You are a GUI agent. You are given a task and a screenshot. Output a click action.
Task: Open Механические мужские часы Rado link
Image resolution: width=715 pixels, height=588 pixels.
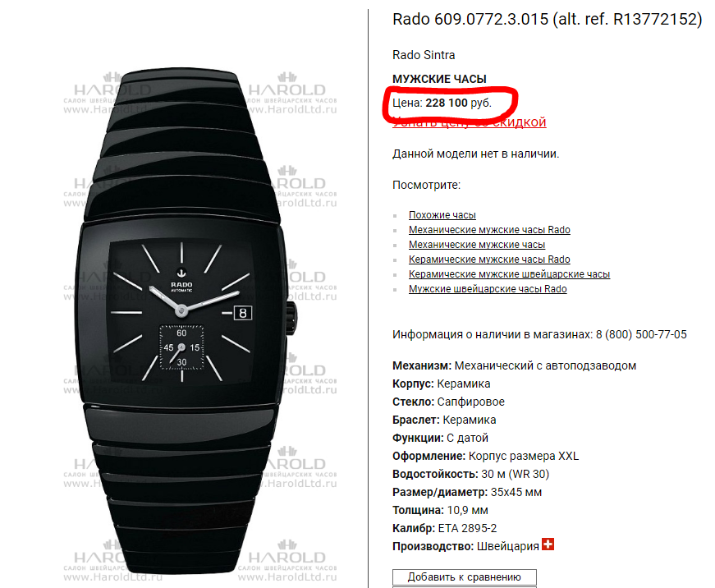click(489, 229)
